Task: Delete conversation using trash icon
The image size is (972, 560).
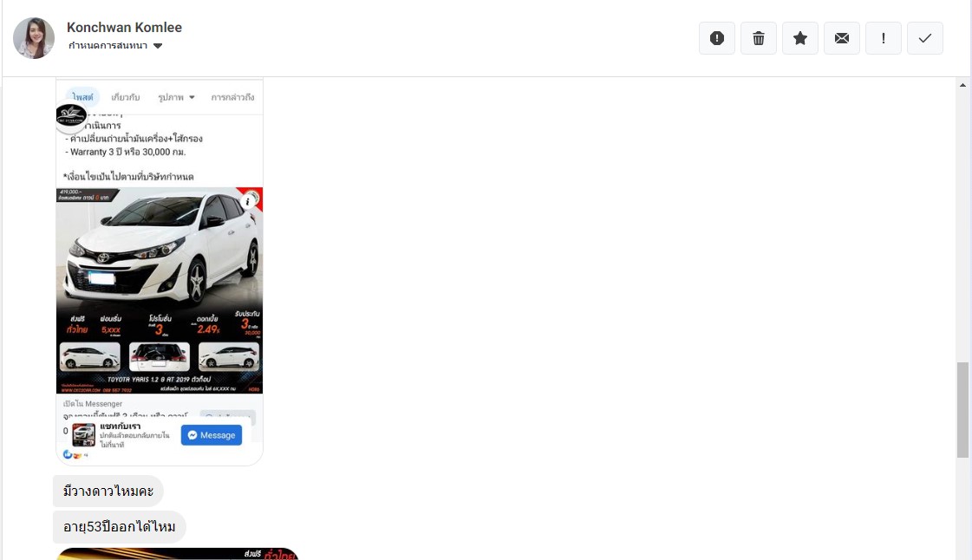Action: tap(758, 38)
